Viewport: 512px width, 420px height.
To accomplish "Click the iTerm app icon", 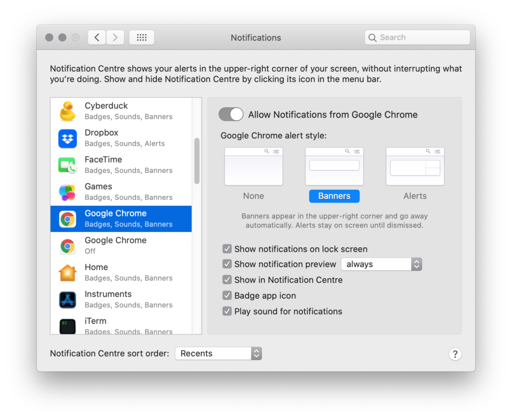I will [67, 326].
